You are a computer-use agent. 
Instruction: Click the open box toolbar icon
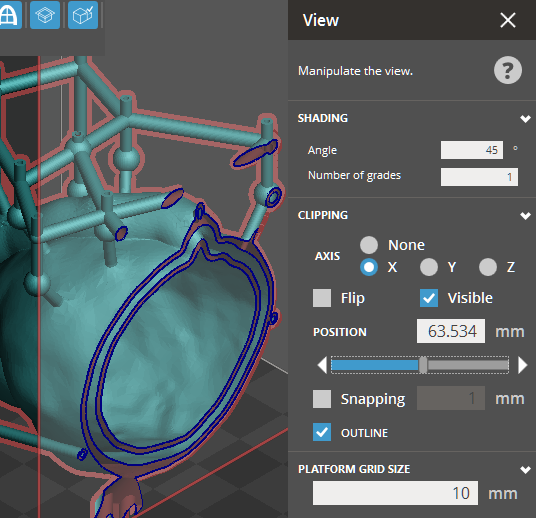(45, 15)
